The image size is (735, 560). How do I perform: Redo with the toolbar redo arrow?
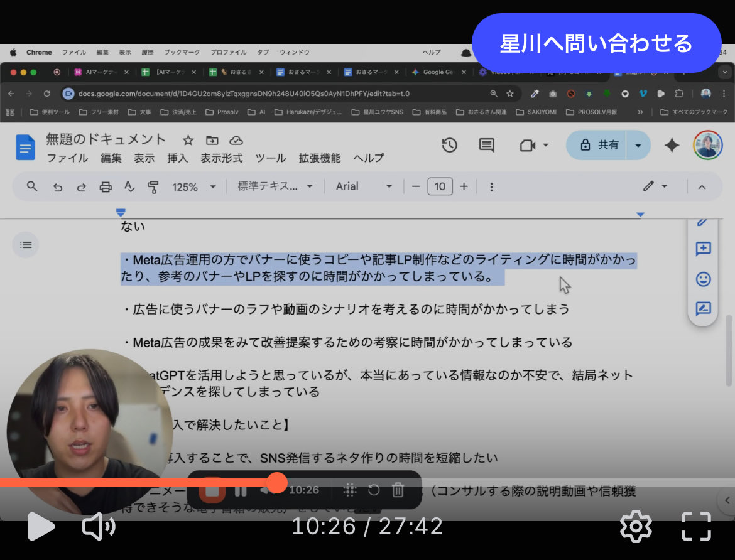pyautogui.click(x=81, y=187)
